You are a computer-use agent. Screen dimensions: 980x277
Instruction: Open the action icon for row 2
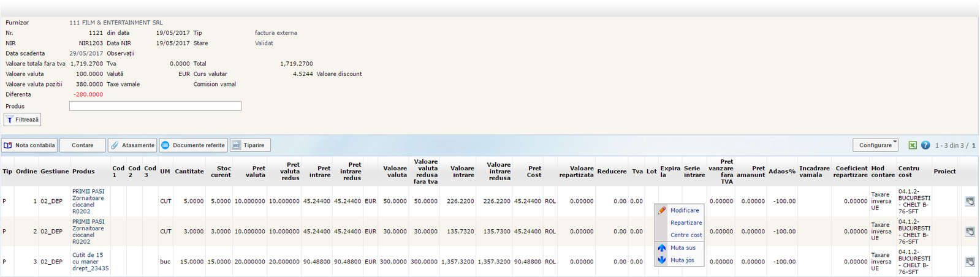(x=970, y=232)
